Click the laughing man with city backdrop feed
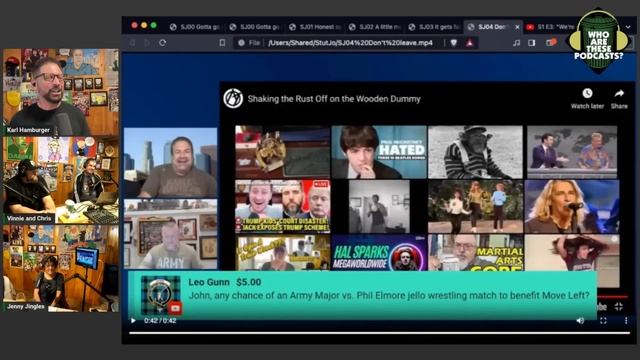This screenshot has height=360, width=640. click(x=171, y=163)
